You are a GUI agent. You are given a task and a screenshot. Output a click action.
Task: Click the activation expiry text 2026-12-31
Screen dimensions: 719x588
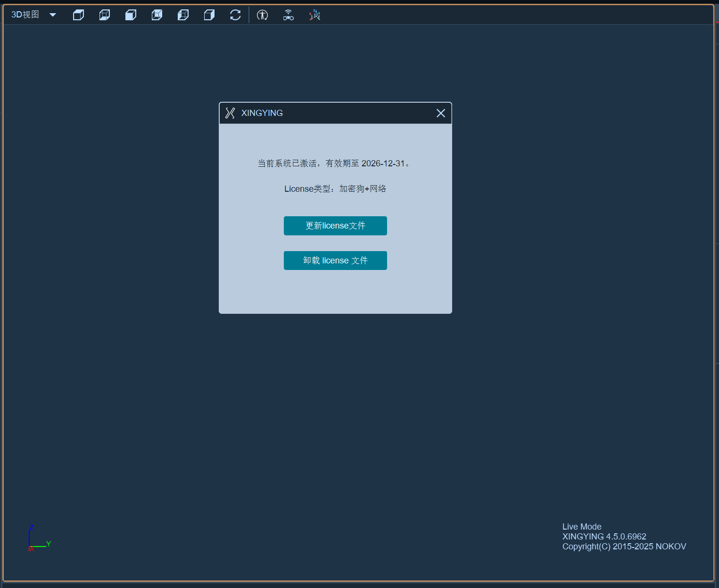click(x=383, y=163)
